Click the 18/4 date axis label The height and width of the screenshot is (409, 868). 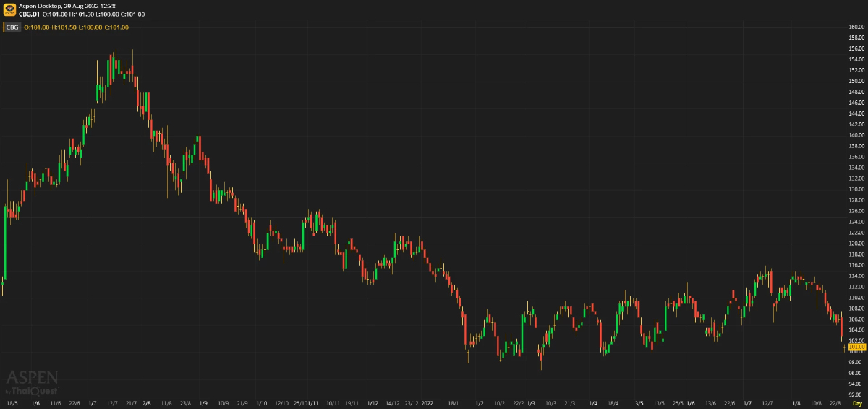tap(613, 404)
